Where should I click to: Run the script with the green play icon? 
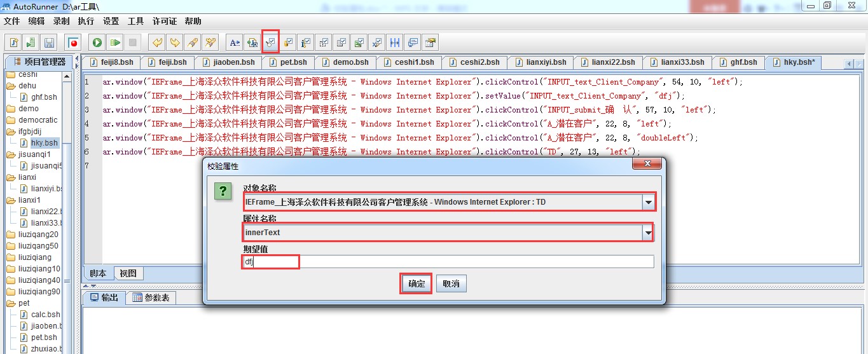pyautogui.click(x=97, y=43)
